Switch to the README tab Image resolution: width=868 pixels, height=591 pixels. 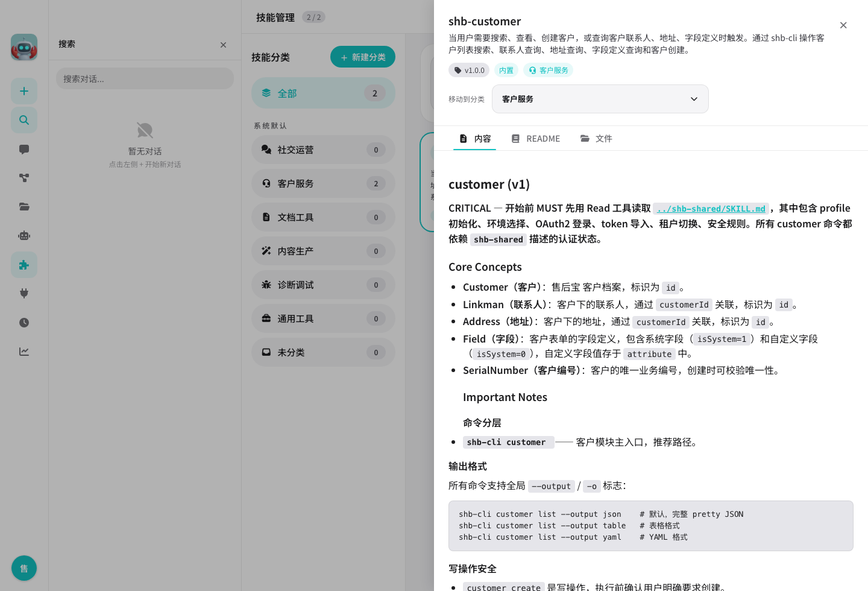coord(536,139)
